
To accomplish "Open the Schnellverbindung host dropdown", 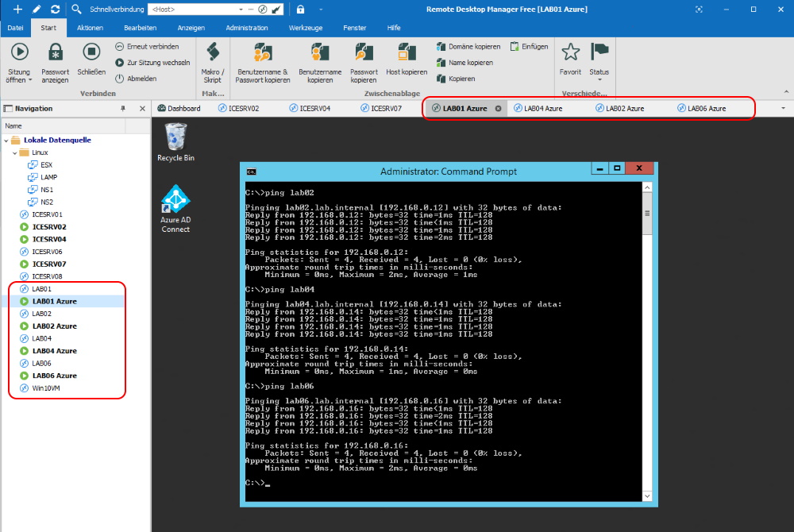I will tap(241, 9).
